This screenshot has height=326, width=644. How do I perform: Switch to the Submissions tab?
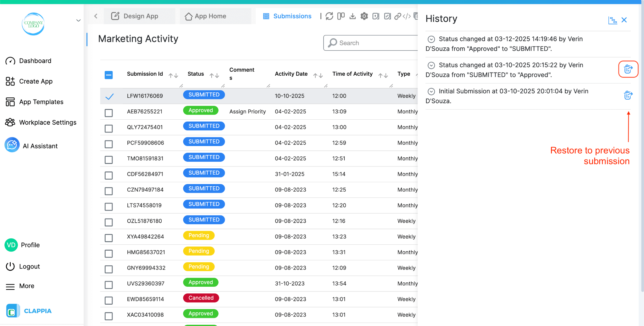pyautogui.click(x=287, y=16)
